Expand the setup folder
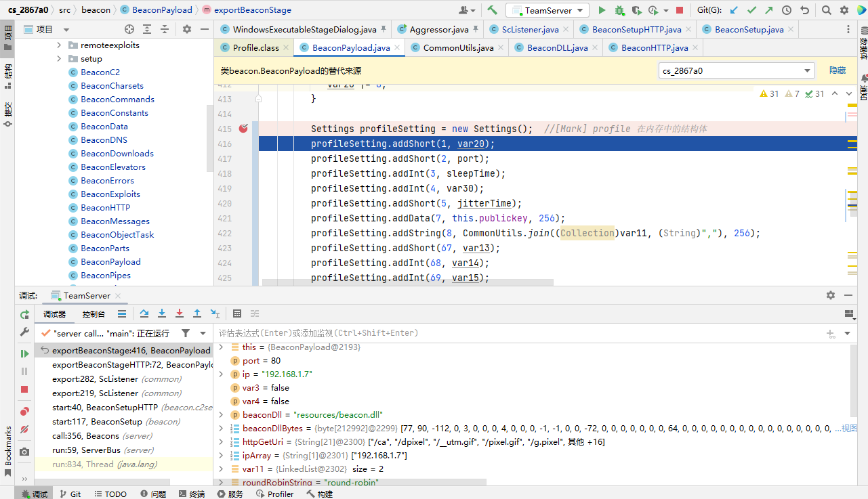 tap(60, 59)
